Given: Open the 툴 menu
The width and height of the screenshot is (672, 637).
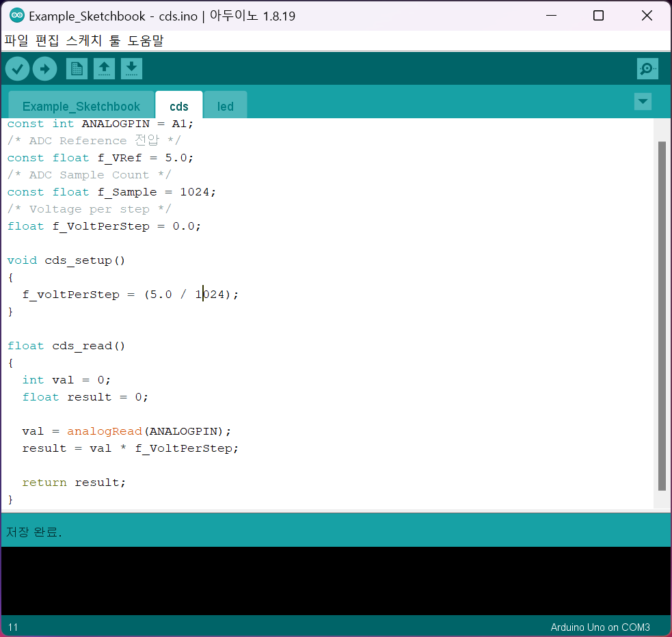Looking at the screenshot, I should click(x=115, y=41).
